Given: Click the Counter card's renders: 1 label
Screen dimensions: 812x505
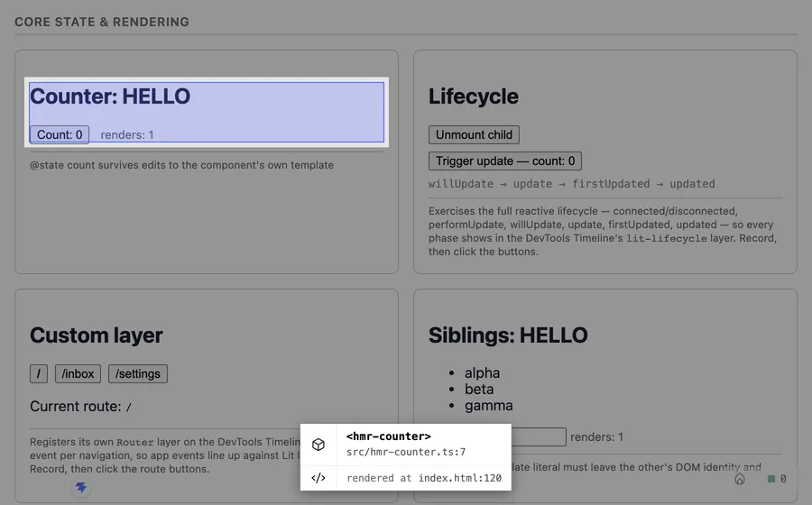Looking at the screenshot, I should (x=127, y=135).
